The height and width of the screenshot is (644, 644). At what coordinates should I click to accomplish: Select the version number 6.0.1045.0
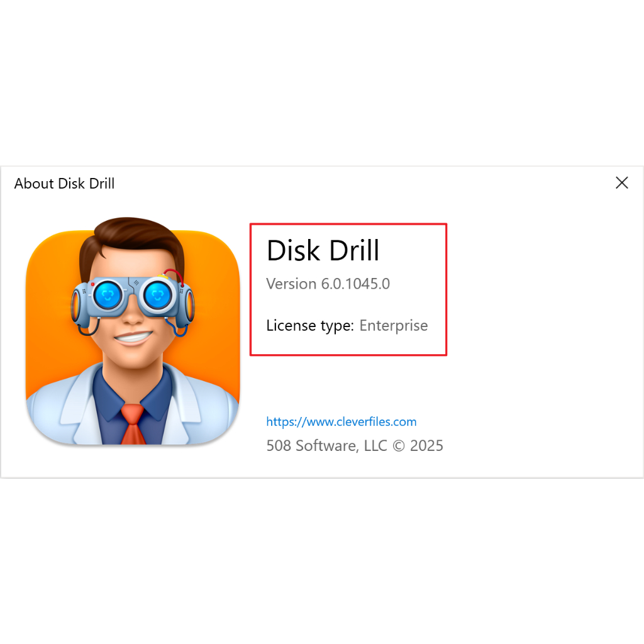[x=355, y=284]
